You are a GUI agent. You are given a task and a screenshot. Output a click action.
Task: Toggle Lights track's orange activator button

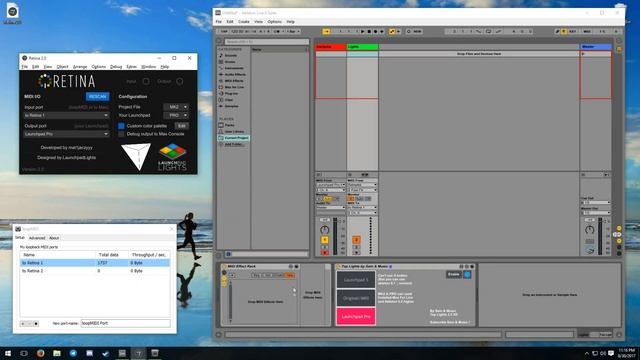click(x=356, y=240)
